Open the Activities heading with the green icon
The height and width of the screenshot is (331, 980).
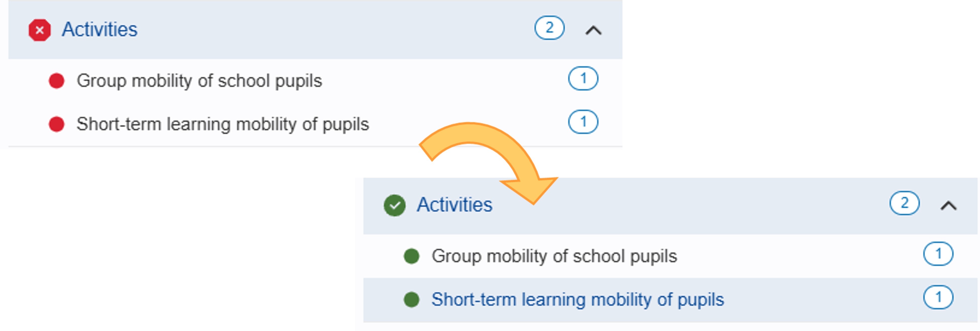pos(454,205)
